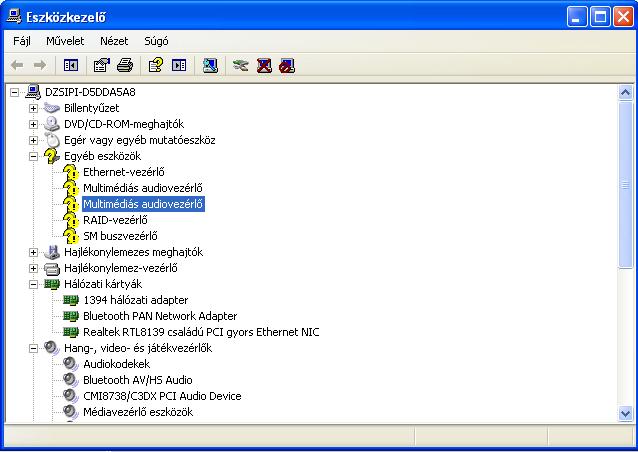
Task: Click the disc icon beside DVD/CD-ROM-meghajtók
Action: 52,124
